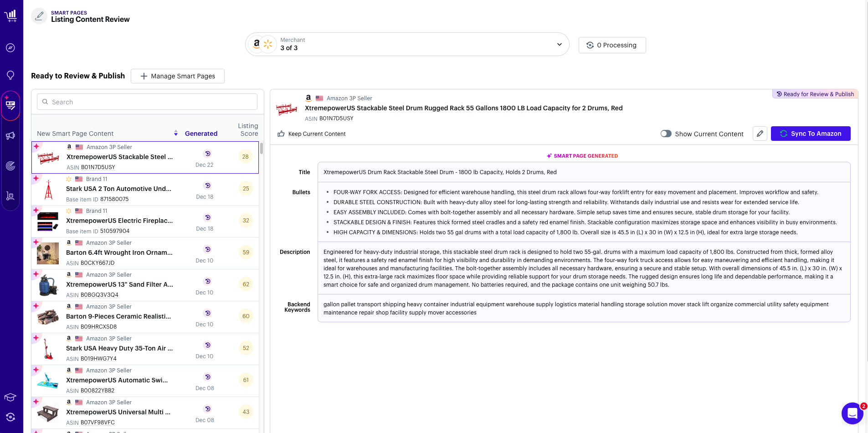Sort list by Generated date column
This screenshot has height=433, width=868.
pyautogui.click(x=201, y=134)
